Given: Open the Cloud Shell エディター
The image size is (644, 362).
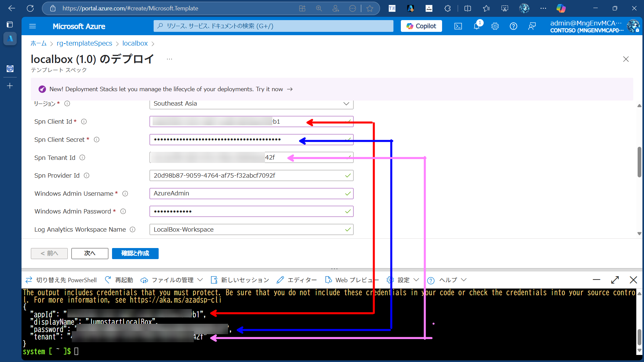Looking at the screenshot, I should point(297,280).
